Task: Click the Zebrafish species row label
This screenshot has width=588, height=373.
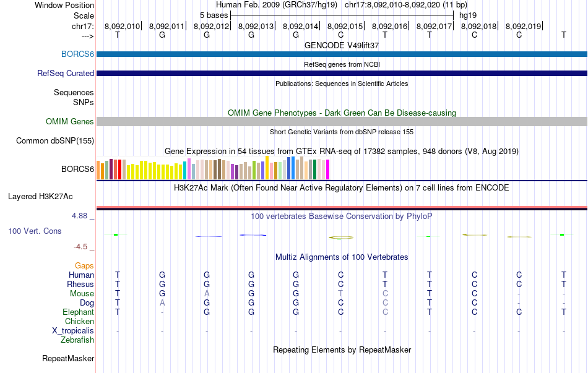Action: [77, 340]
